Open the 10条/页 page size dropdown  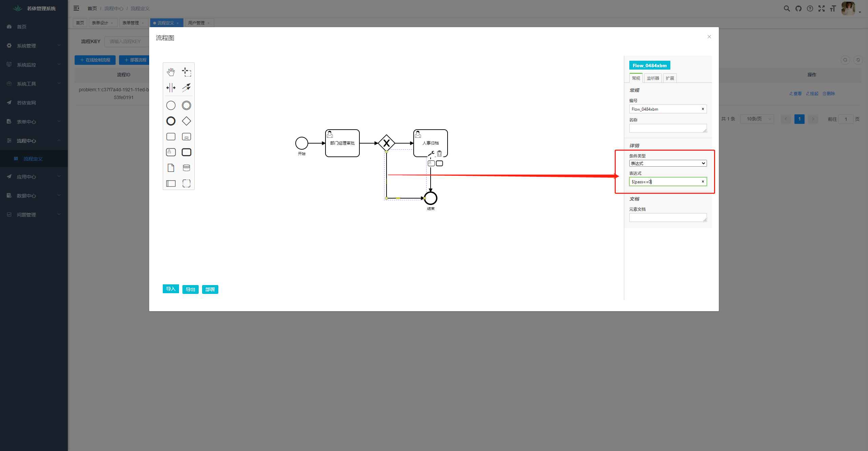click(757, 119)
